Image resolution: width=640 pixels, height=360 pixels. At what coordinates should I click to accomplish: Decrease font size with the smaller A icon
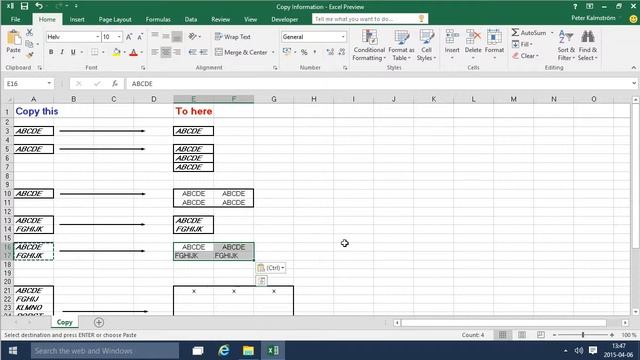coord(140,37)
